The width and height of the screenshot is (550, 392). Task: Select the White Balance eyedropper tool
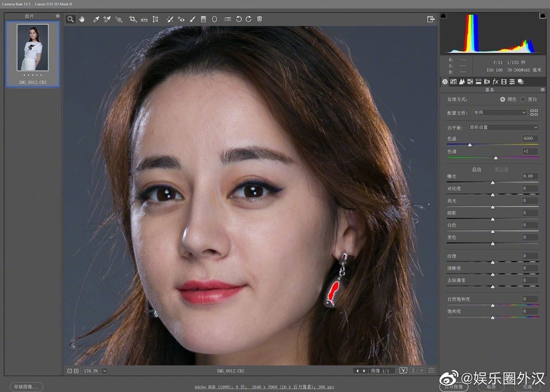point(96,19)
